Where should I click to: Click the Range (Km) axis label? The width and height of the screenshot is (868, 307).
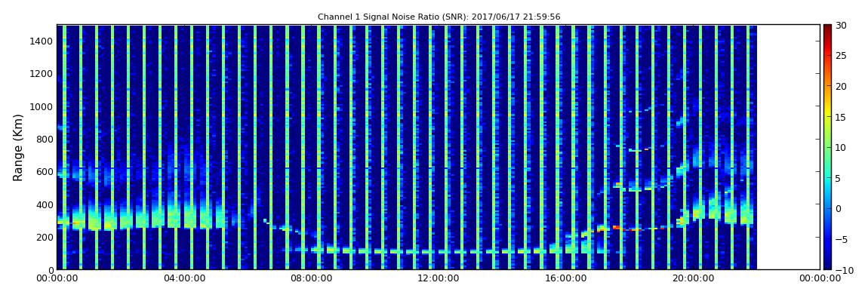coord(18,148)
